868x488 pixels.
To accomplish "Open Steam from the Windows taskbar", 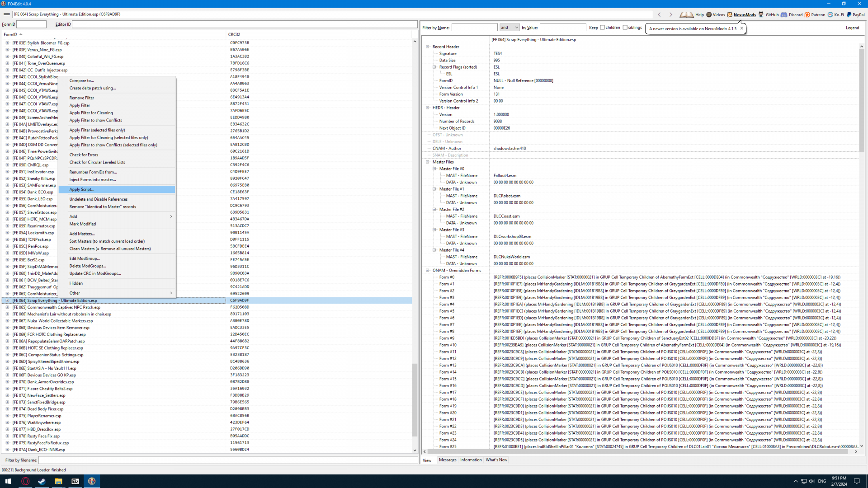I will point(42,481).
